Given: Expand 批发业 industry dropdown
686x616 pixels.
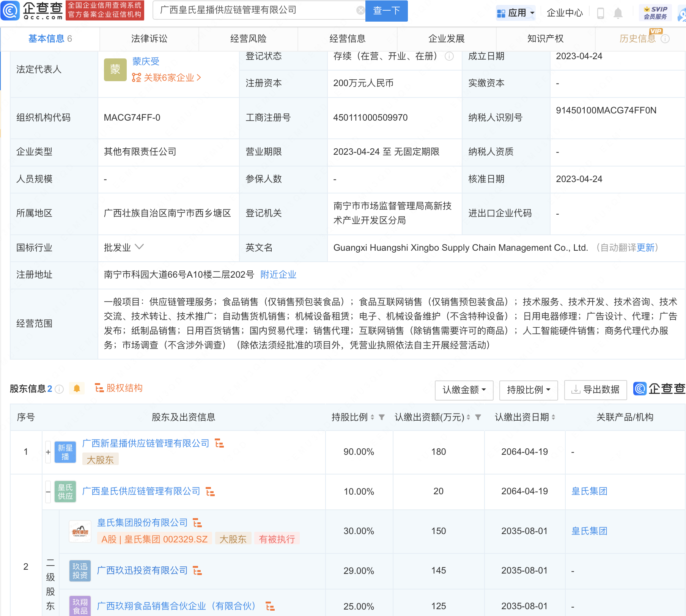Looking at the screenshot, I should 139,247.
